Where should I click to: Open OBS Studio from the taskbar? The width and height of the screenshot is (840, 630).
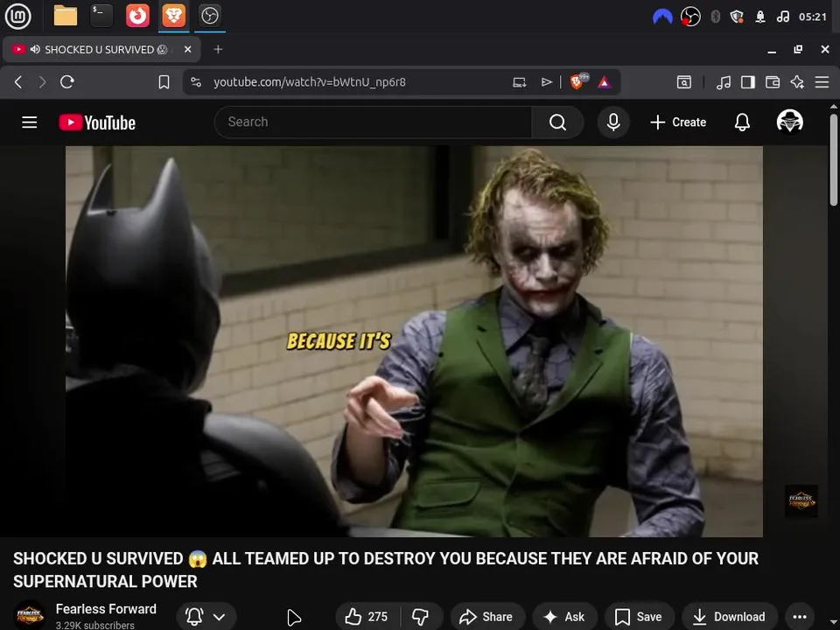click(x=209, y=16)
